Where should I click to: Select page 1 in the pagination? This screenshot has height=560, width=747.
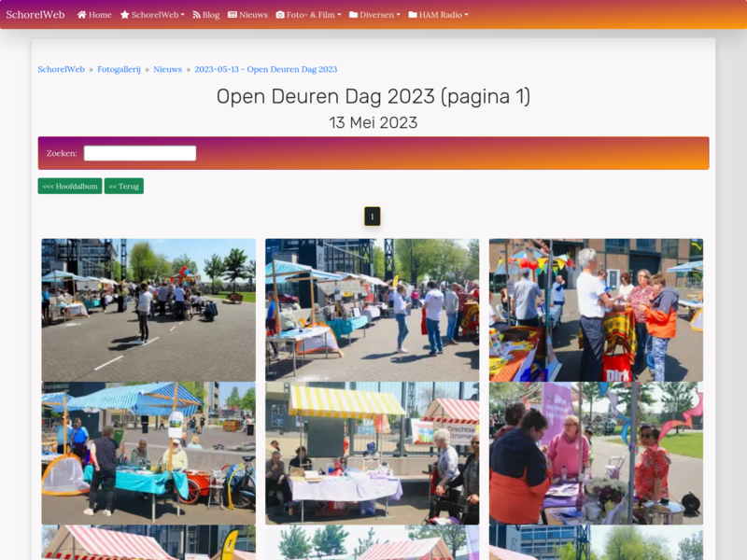(x=373, y=217)
